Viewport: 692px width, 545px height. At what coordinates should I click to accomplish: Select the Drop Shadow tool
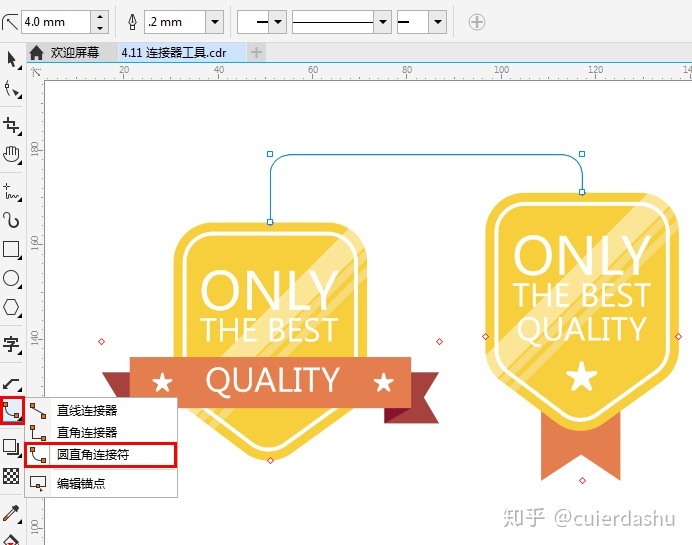12,447
